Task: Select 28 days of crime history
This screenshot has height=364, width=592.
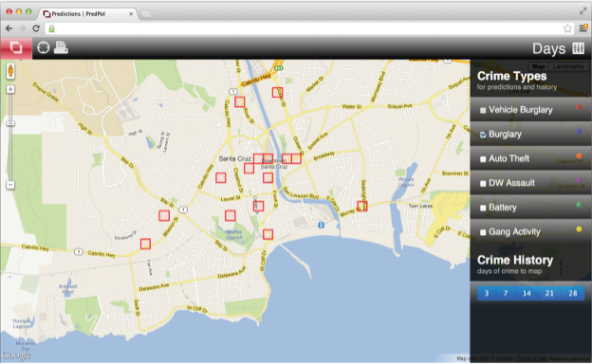Action: point(573,293)
